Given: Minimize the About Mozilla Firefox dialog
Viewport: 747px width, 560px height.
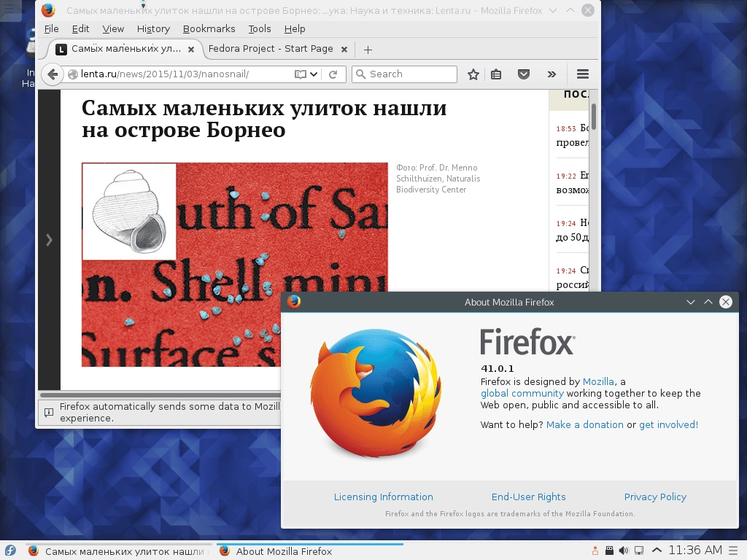Looking at the screenshot, I should point(691,302).
